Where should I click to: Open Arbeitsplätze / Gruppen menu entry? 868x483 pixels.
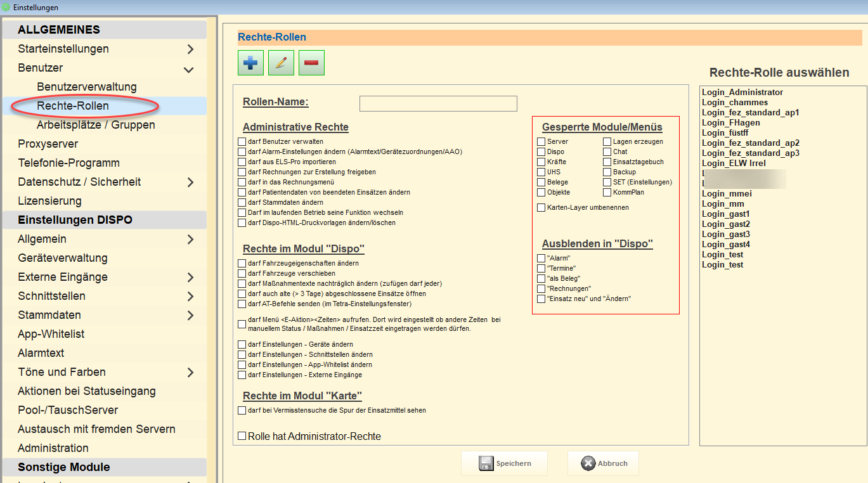(96, 125)
